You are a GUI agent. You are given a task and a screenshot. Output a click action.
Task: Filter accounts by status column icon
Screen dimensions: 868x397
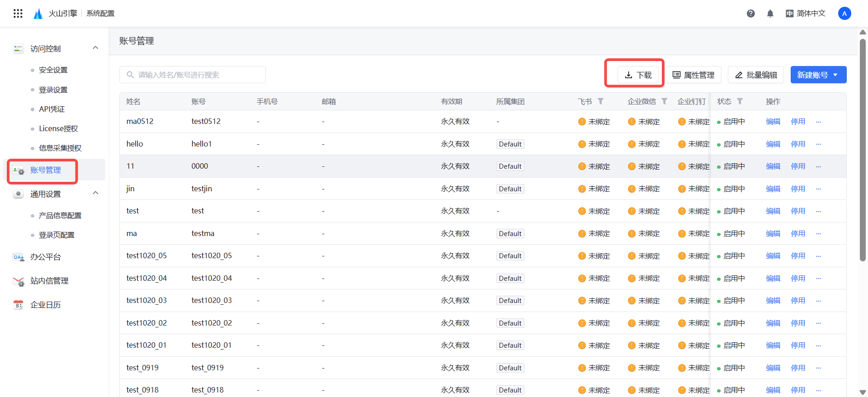740,101
